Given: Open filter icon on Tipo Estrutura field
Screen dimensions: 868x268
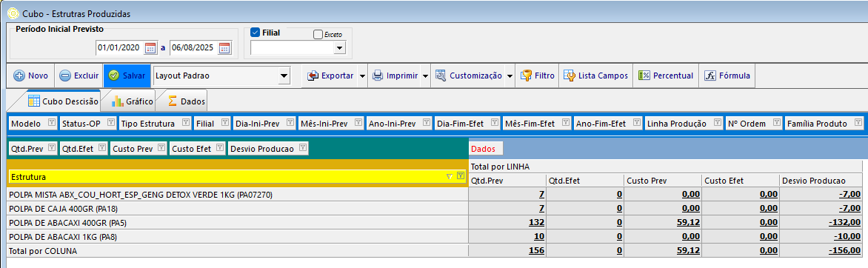Looking at the screenshot, I should [x=185, y=123].
